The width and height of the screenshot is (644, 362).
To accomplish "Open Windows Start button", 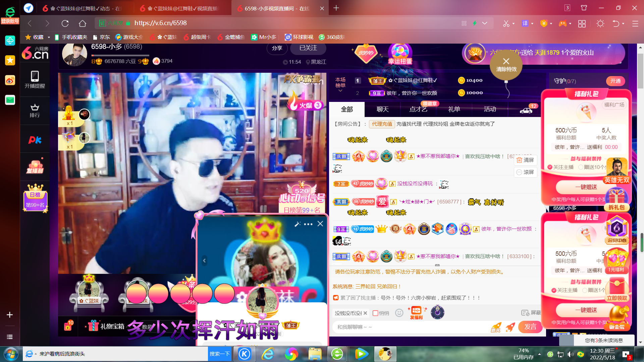I will point(11,354).
